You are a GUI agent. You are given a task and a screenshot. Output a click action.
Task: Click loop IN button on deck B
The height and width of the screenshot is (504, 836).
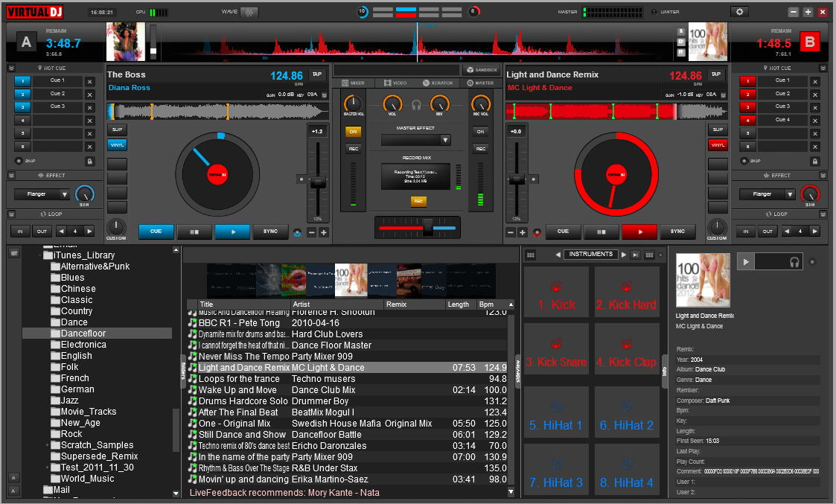click(x=746, y=232)
